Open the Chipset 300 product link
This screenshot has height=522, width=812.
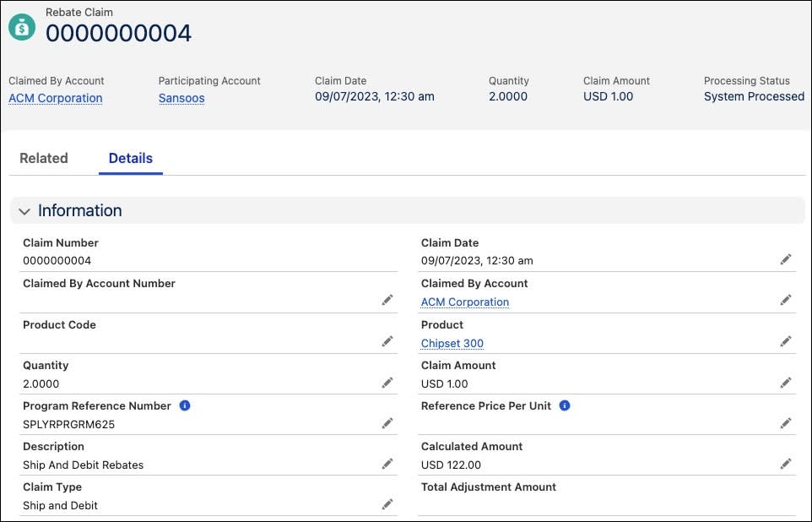coord(452,343)
